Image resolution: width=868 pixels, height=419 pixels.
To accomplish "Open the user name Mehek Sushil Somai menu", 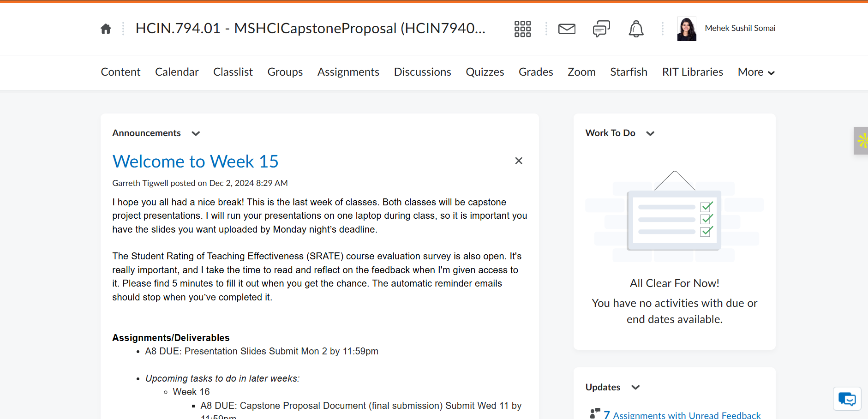I will click(x=740, y=28).
